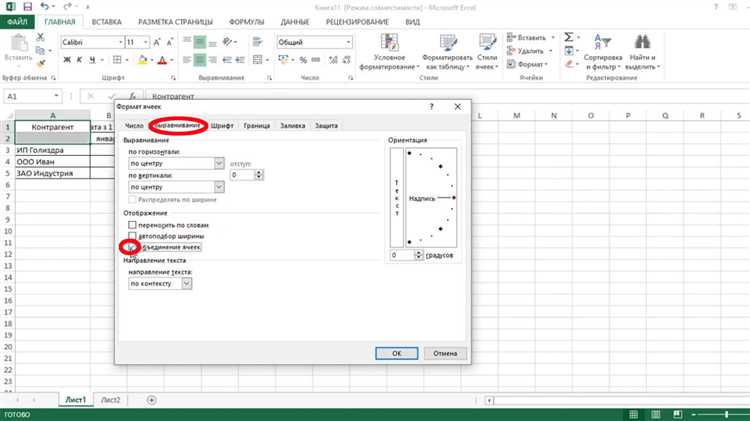Toggle Bold formatting (Ж)
Image resolution: width=750 pixels, height=421 pixels.
pyautogui.click(x=67, y=60)
